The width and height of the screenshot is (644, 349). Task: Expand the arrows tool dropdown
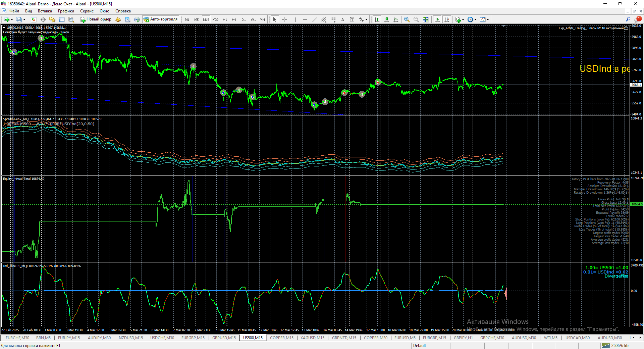(366, 19)
